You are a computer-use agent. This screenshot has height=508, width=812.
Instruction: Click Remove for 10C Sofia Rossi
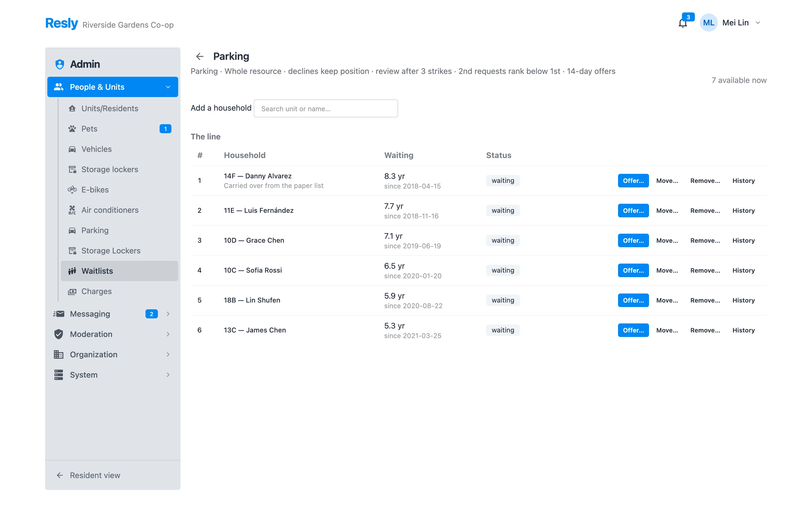point(705,270)
